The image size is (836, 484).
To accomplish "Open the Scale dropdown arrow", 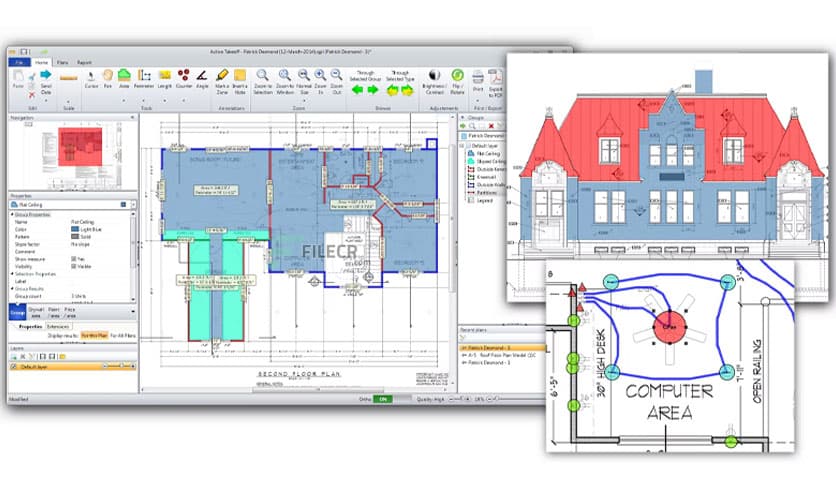I will pyautogui.click(x=68, y=101).
